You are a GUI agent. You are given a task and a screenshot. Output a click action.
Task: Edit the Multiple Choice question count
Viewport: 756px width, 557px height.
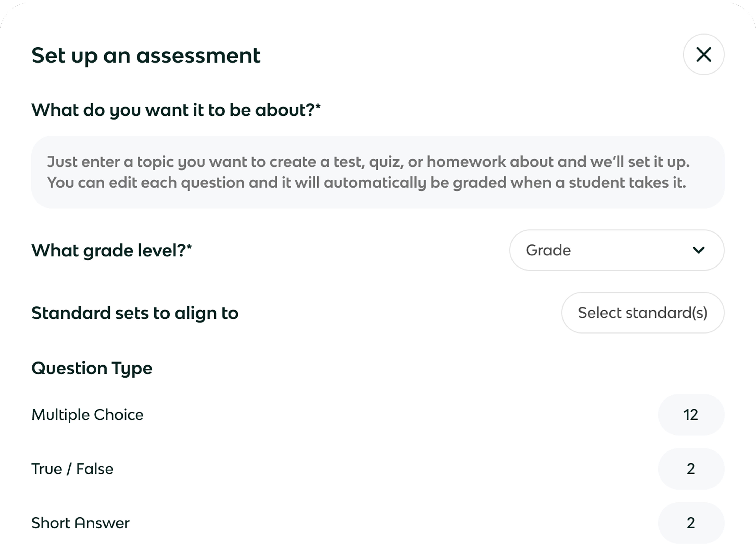(691, 415)
